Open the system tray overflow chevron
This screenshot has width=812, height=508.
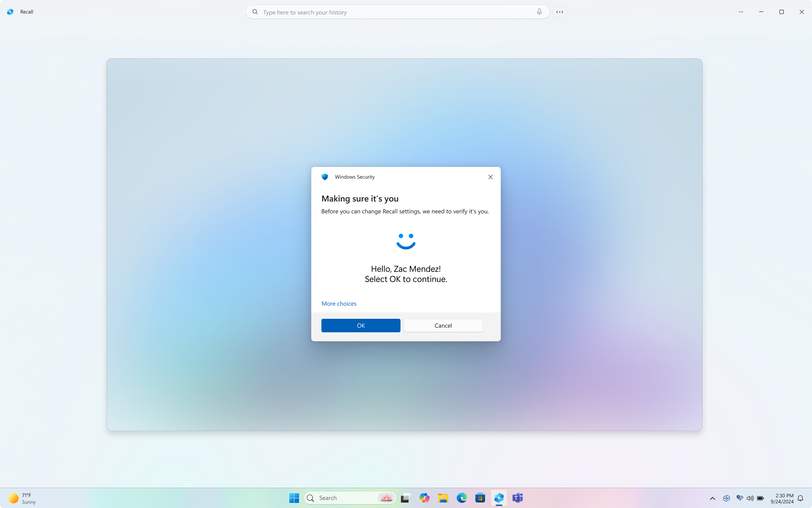click(713, 498)
